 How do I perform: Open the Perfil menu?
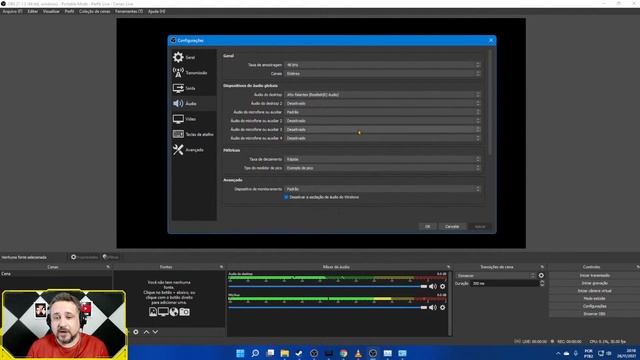[69, 11]
